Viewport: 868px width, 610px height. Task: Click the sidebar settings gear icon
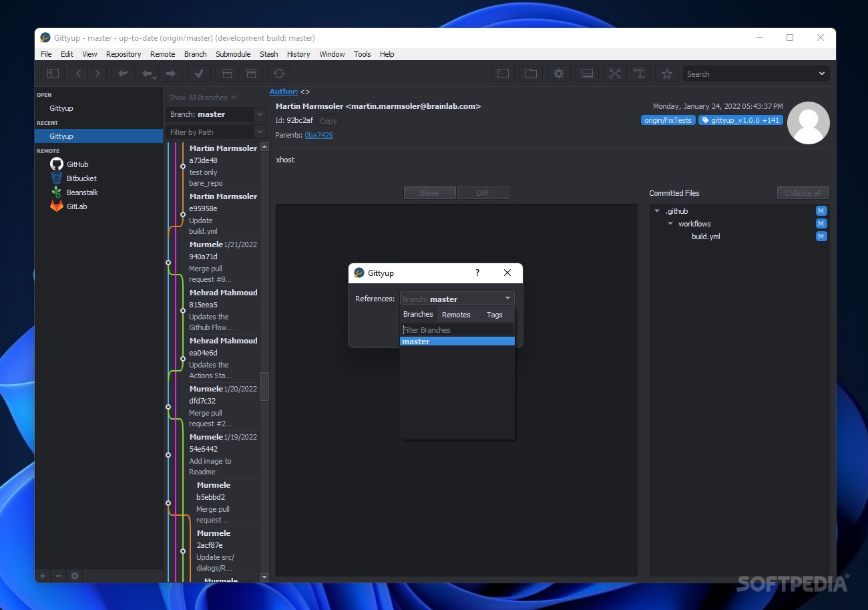(75, 575)
